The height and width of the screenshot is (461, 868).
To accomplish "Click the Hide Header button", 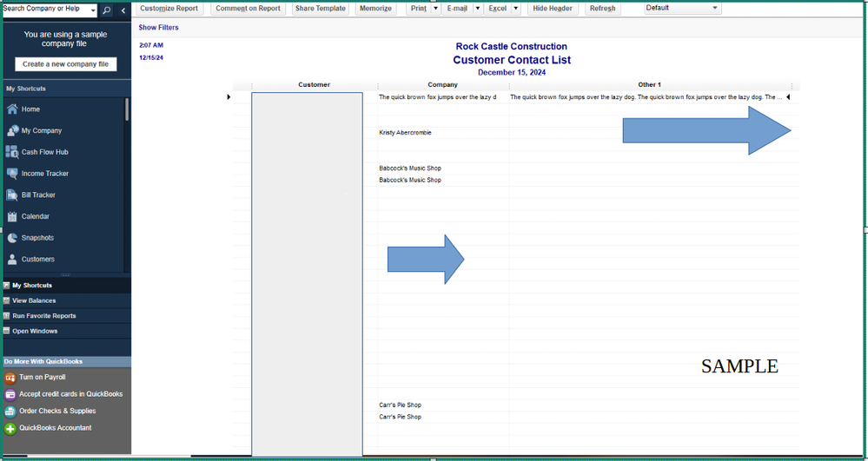I will pos(553,9).
